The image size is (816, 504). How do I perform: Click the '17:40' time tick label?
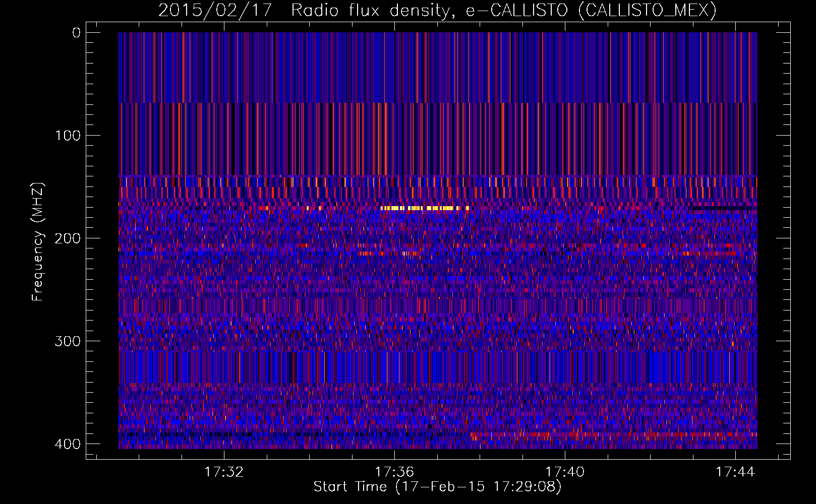pos(565,472)
